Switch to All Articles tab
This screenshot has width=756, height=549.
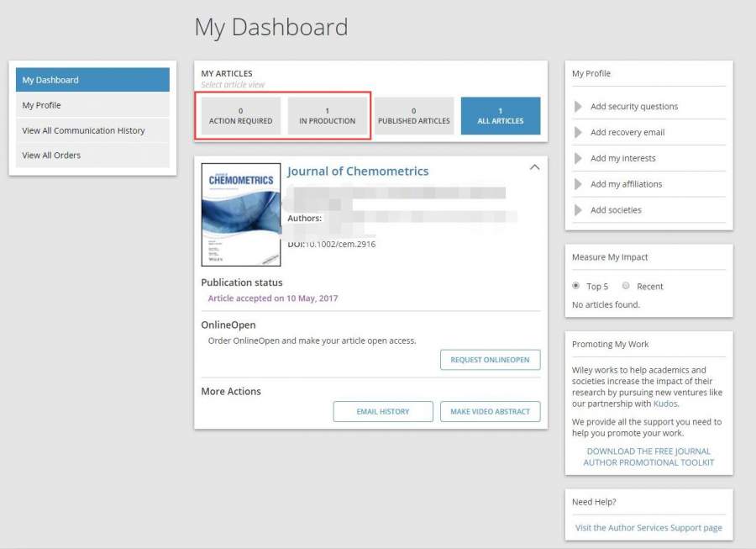[501, 116]
